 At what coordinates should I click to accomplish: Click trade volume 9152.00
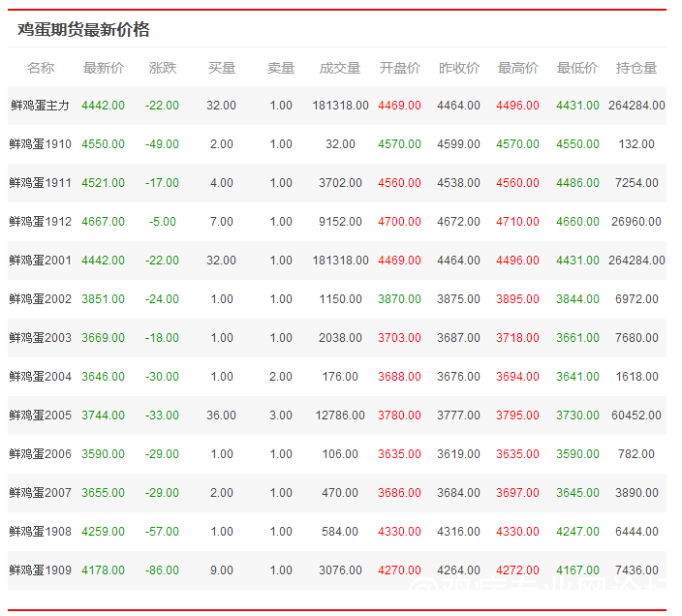(340, 221)
